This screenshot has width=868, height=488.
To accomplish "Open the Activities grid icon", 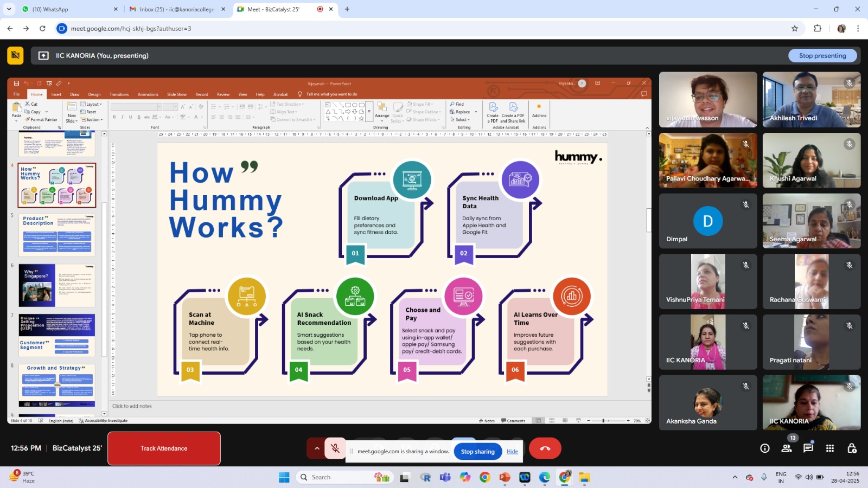I will pyautogui.click(x=830, y=448).
